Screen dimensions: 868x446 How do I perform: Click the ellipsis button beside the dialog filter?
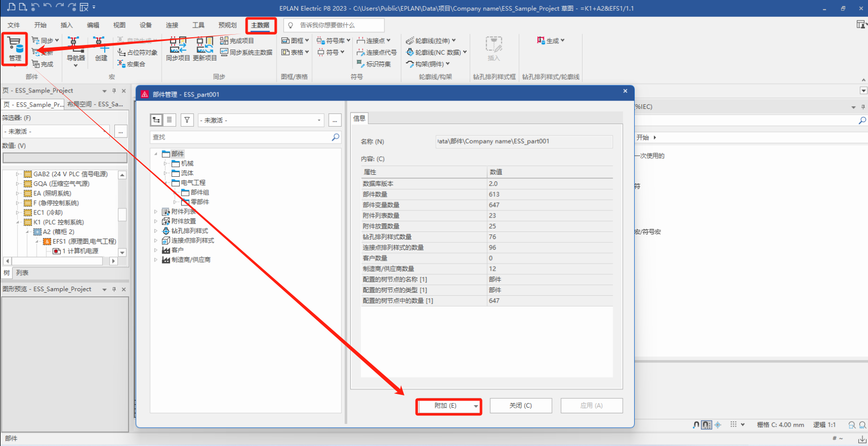(335, 120)
